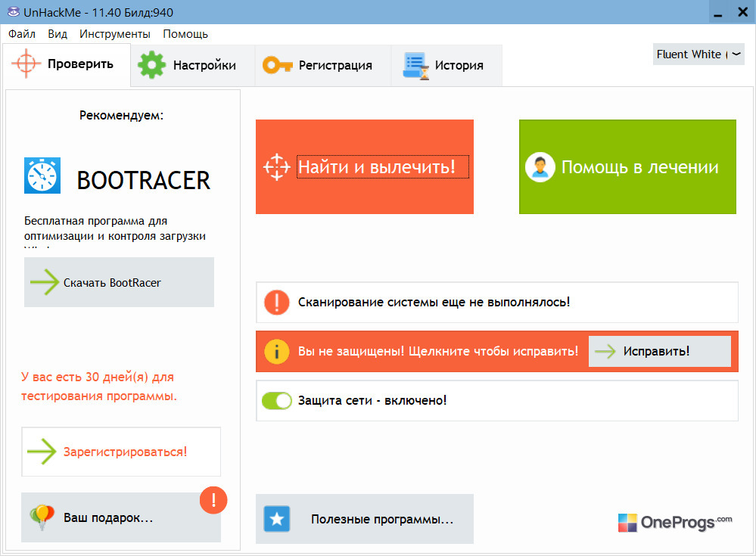Open Помощь в лечении green tile
756x556 pixels.
click(x=627, y=166)
